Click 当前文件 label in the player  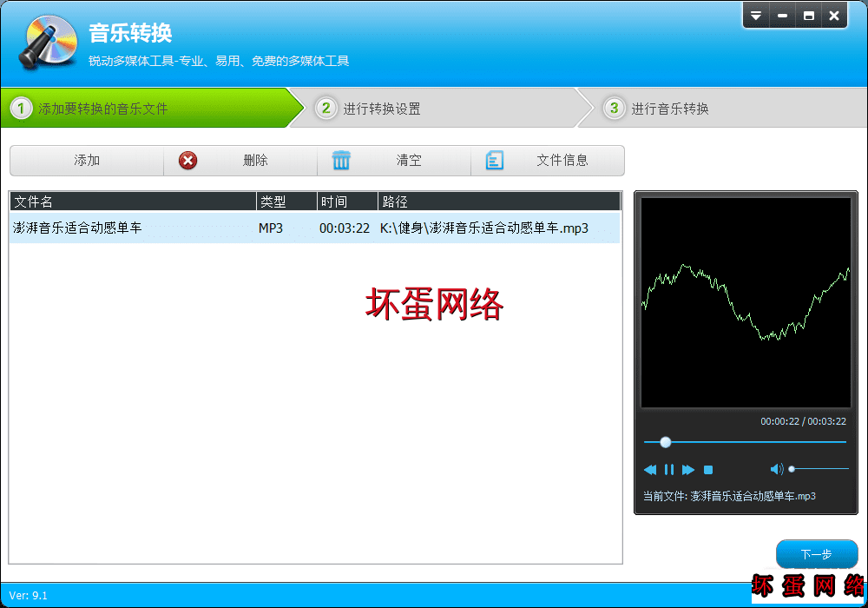click(x=665, y=496)
